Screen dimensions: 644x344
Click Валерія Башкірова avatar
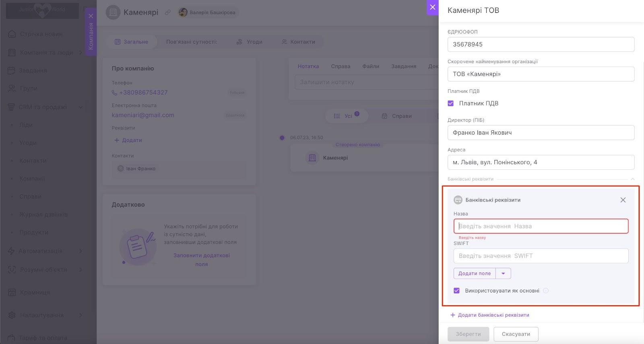[x=183, y=12]
